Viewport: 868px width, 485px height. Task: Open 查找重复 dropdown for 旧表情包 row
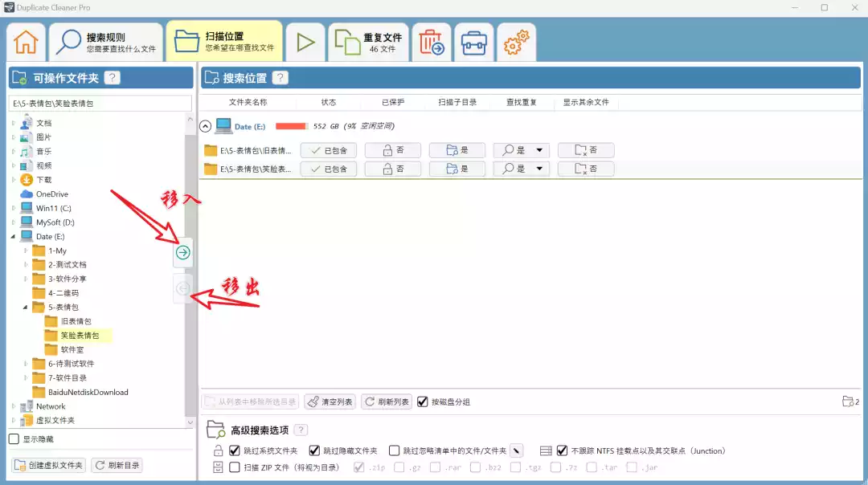tap(538, 150)
